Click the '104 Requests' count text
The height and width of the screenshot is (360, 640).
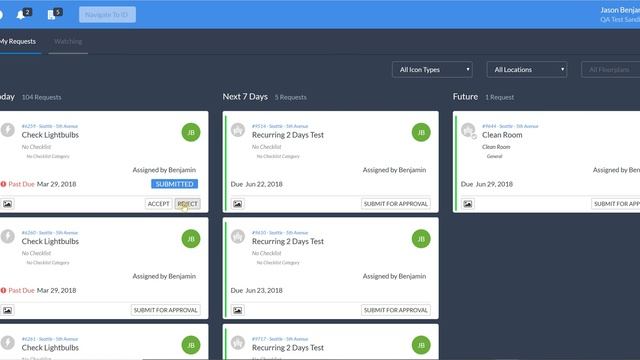point(42,97)
